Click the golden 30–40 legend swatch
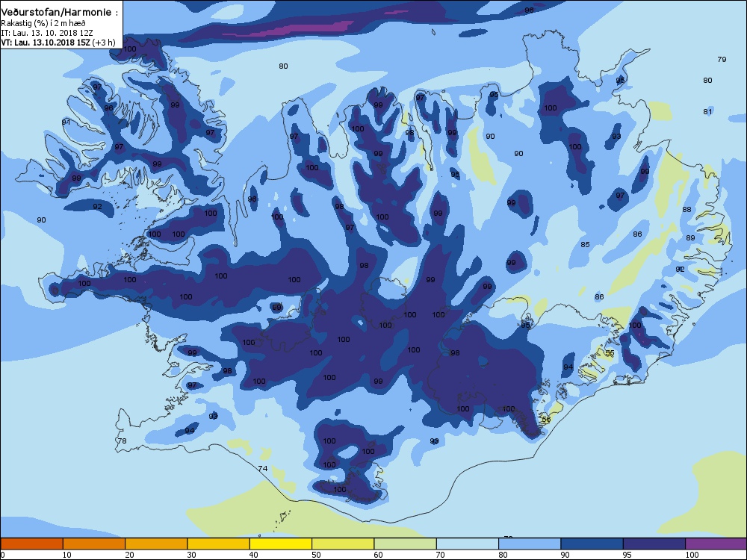747x560 pixels. coord(219,544)
